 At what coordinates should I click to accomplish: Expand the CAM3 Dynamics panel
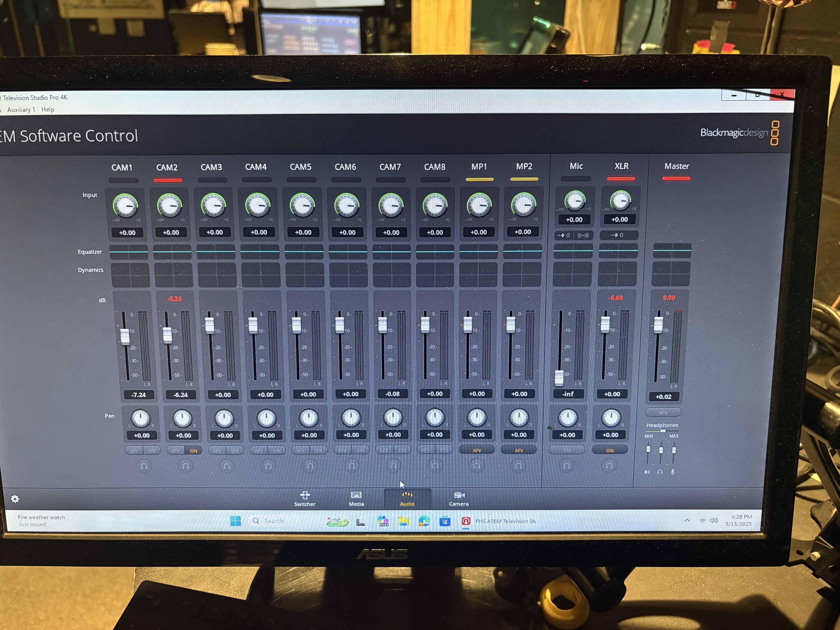point(217,275)
